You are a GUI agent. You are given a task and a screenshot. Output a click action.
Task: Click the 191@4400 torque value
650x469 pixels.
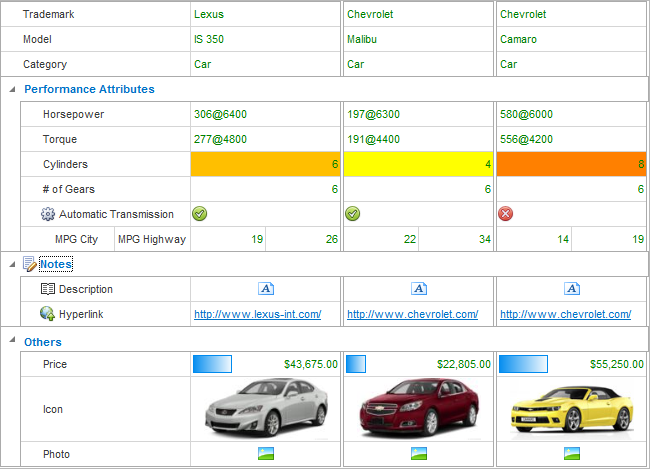point(373,139)
